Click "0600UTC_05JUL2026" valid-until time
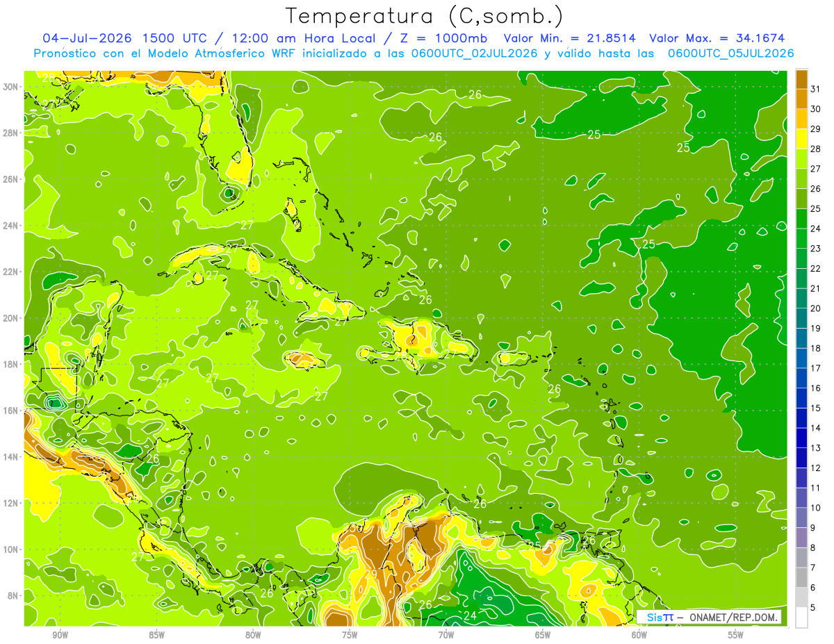Screen dimensions: 834x644 click(x=730, y=53)
